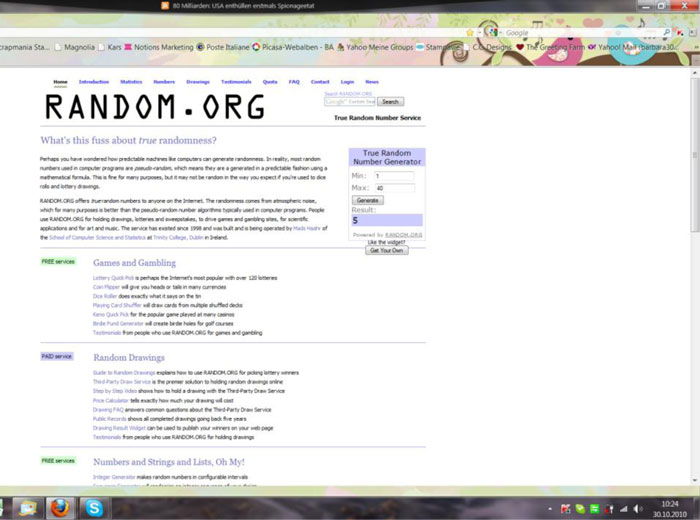The height and width of the screenshot is (520, 700).
Task: Open the C.C. Designs bookmark
Action: click(488, 47)
